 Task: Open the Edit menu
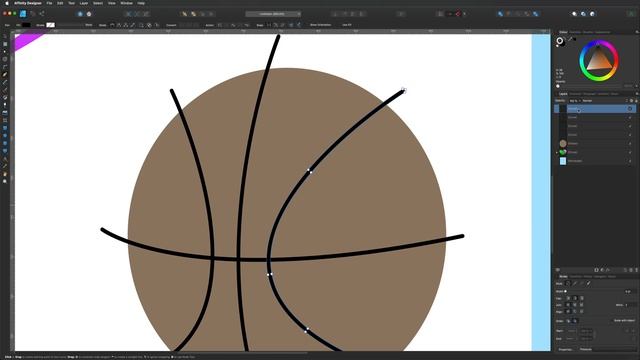(60, 3)
